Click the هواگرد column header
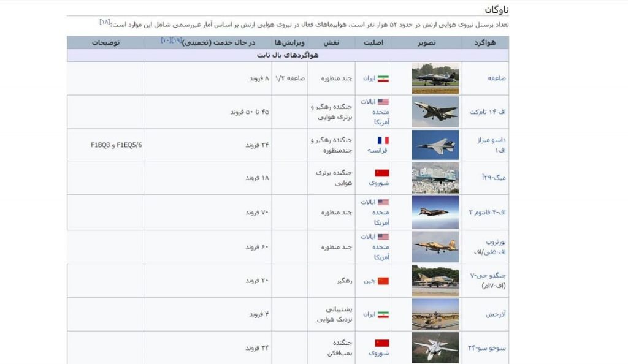This screenshot has width=628, height=364. coord(485,42)
